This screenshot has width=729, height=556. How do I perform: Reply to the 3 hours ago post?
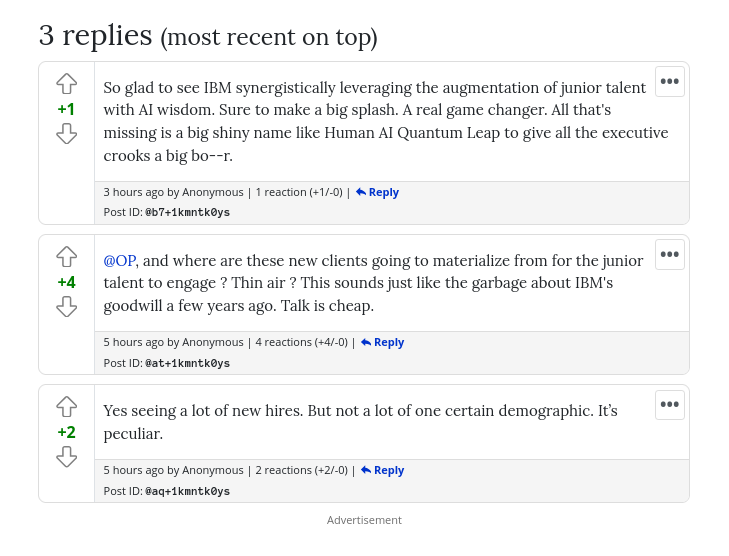tap(377, 192)
